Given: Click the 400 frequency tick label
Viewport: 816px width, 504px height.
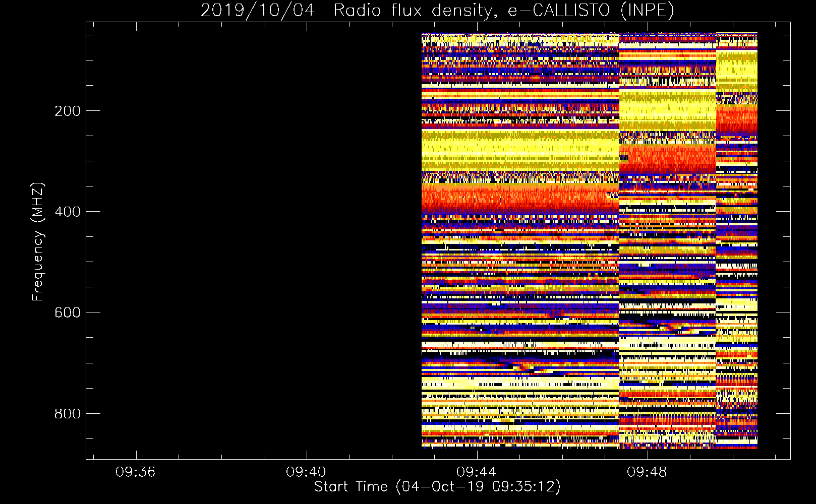Looking at the screenshot, I should [x=67, y=212].
